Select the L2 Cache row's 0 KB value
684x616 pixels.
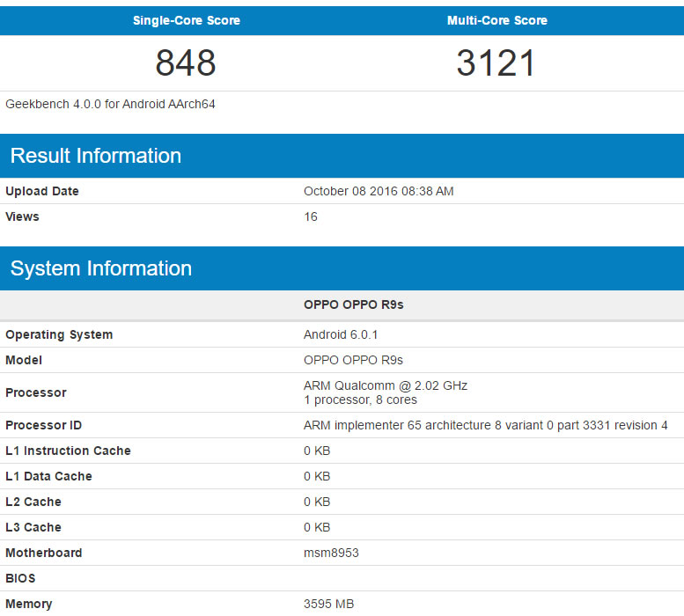[317, 502]
